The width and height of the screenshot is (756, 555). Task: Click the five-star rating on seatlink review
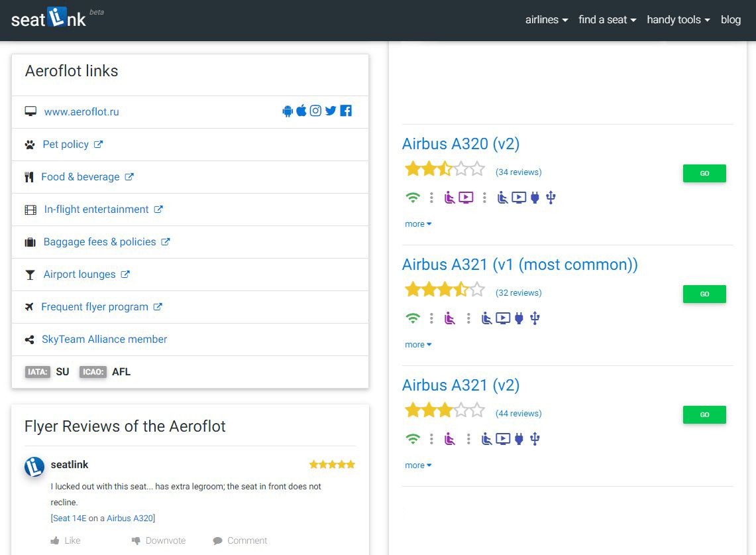332,465
